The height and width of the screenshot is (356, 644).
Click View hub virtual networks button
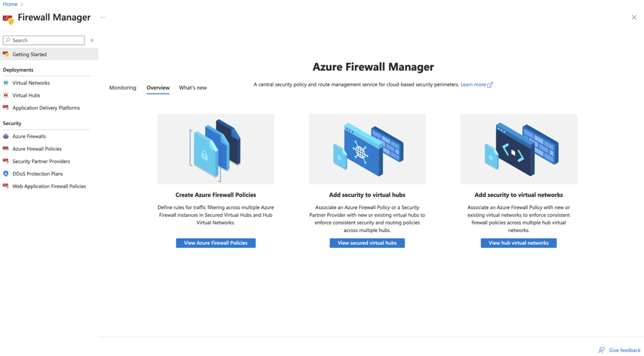point(519,243)
